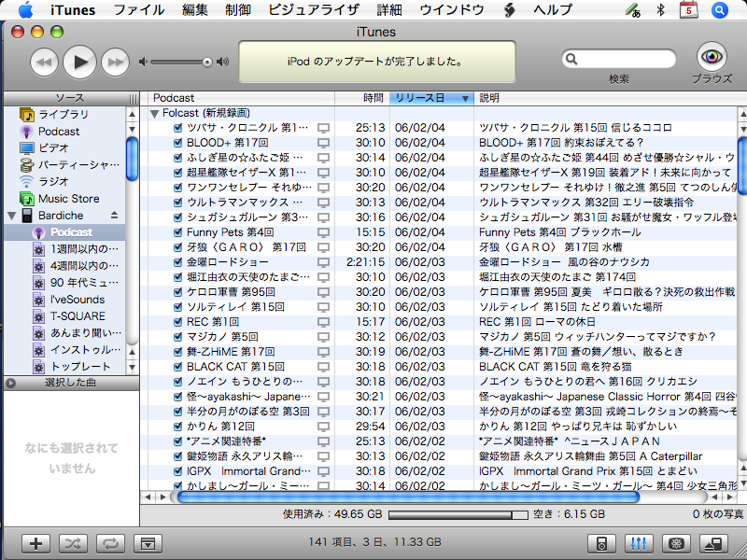The height and width of the screenshot is (560, 747).
Task: Open Music Store in source list
Action: point(68,198)
